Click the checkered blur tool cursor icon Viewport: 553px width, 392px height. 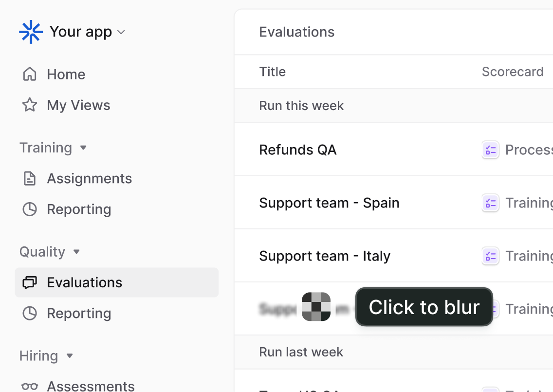[316, 307]
